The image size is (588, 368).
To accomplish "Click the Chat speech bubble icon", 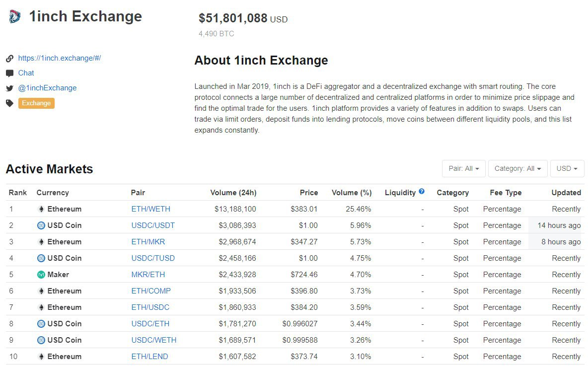I will [x=10, y=73].
